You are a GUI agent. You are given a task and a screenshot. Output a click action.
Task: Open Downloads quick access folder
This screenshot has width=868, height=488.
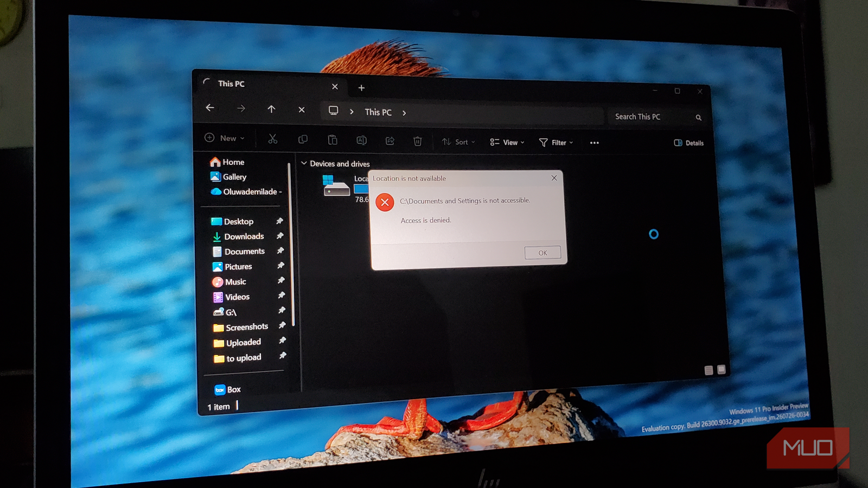point(238,236)
